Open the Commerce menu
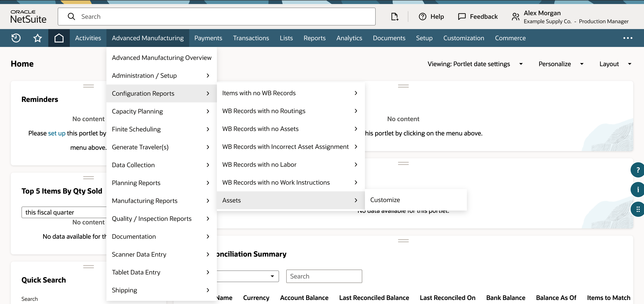The height and width of the screenshot is (304, 644). (x=510, y=38)
